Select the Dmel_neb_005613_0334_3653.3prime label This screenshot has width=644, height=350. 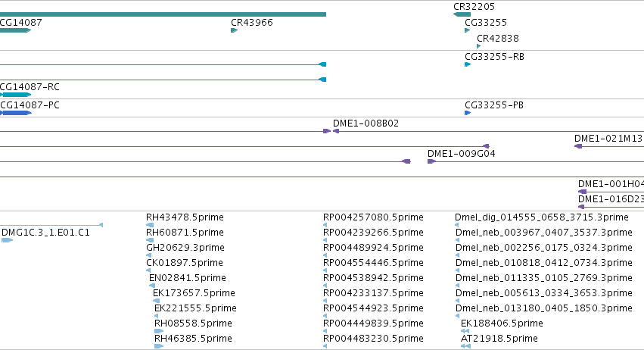[544, 293]
